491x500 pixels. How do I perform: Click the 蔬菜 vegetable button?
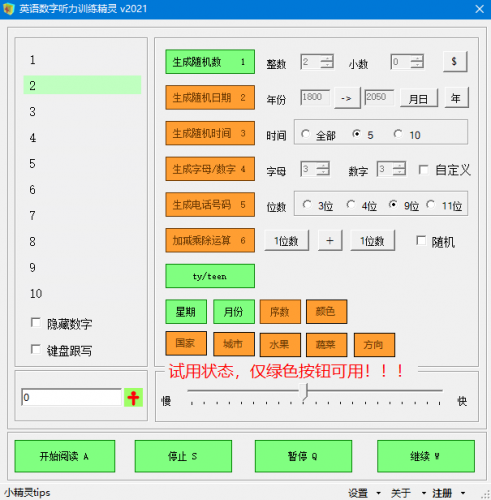coord(326,345)
